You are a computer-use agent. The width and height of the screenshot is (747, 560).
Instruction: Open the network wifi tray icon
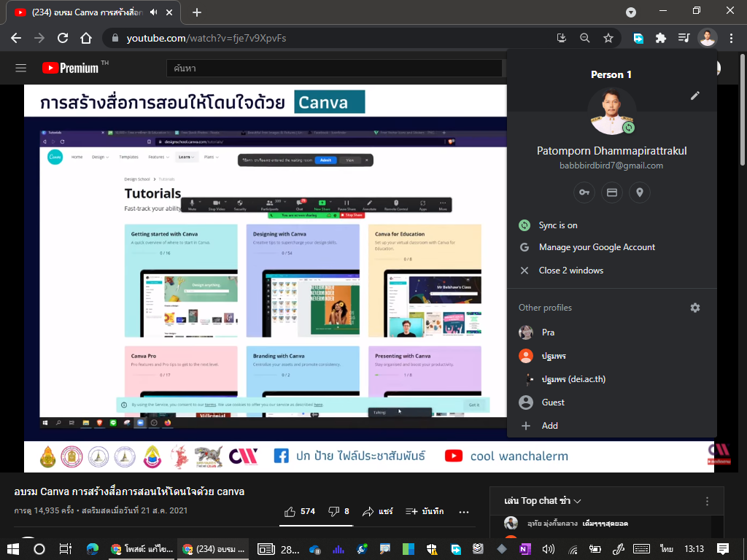pos(573,549)
